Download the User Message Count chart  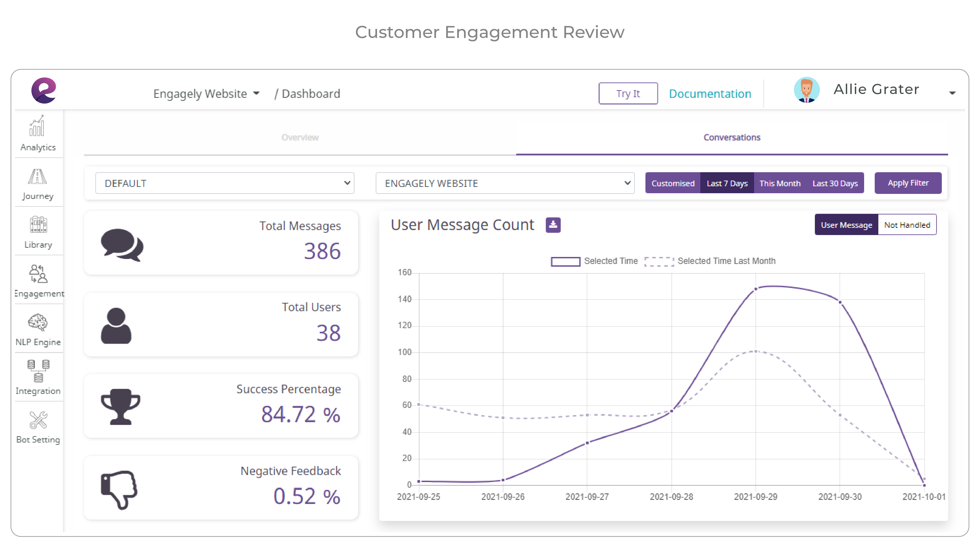(553, 225)
